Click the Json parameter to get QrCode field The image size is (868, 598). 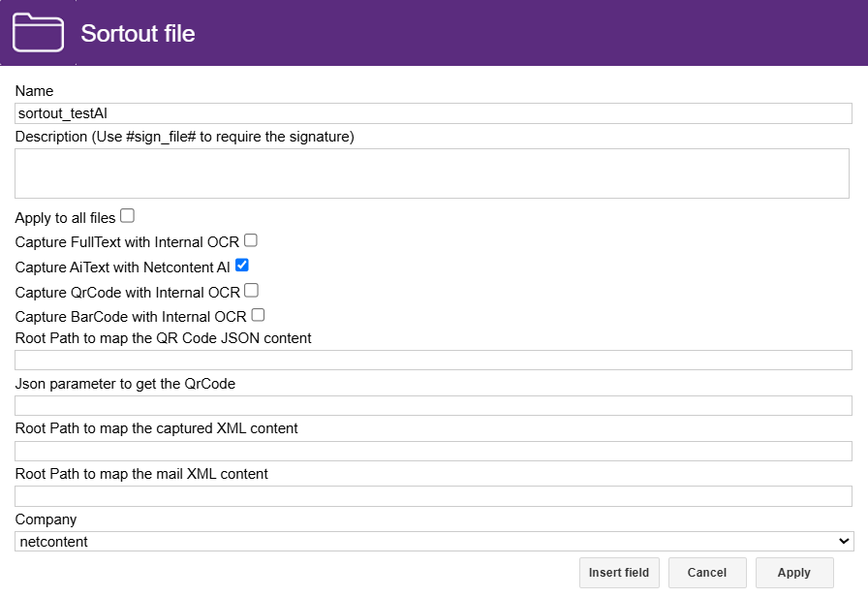click(434, 405)
